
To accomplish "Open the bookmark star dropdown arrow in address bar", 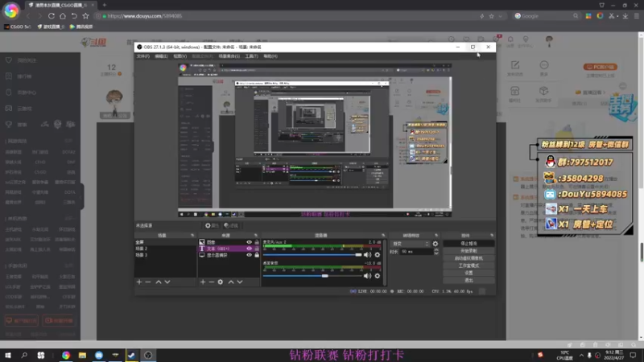I will click(500, 16).
